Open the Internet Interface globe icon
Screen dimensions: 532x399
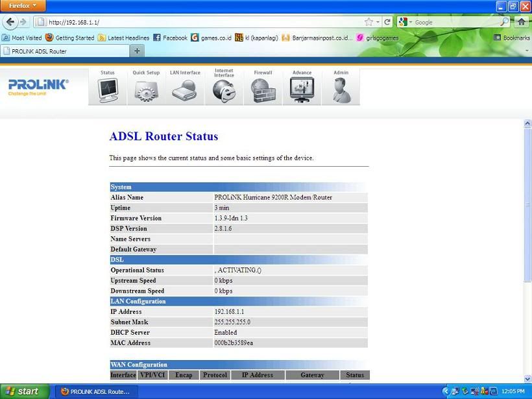coord(224,91)
